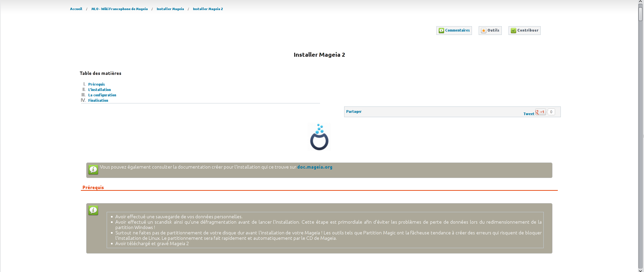
Task: Click the Installer Mageia 2 page title
Action: (319, 55)
